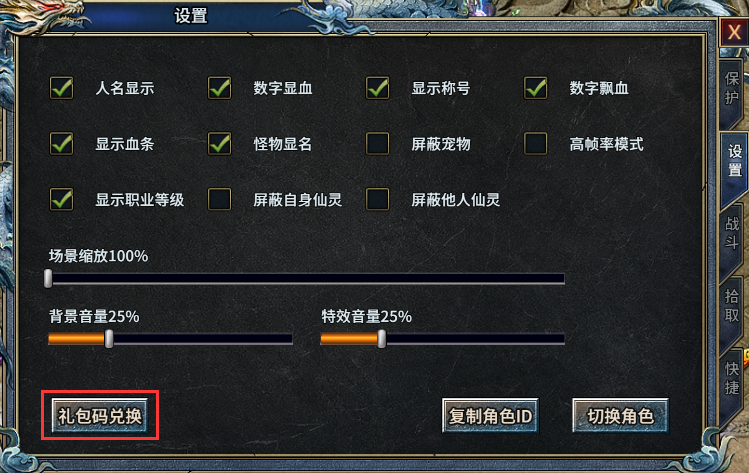This screenshot has width=749, height=473.
Task: Enable 高帧率模式 checkbox
Action: [x=536, y=144]
